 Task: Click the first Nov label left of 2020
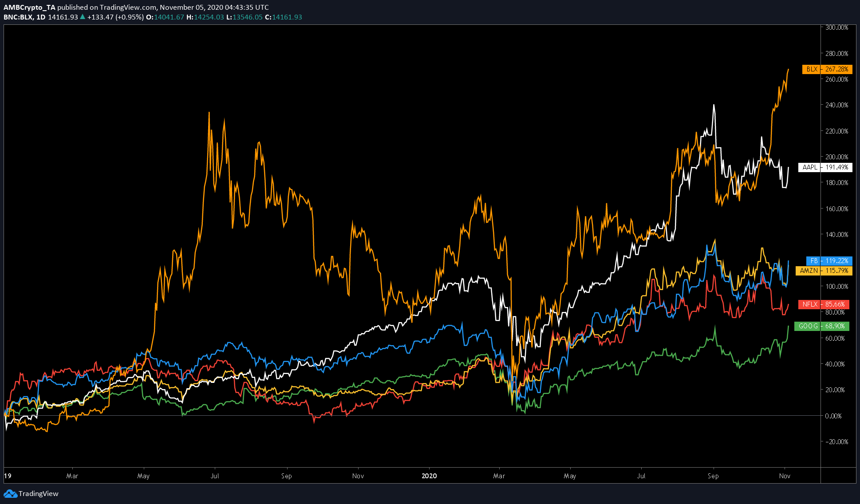coord(358,476)
